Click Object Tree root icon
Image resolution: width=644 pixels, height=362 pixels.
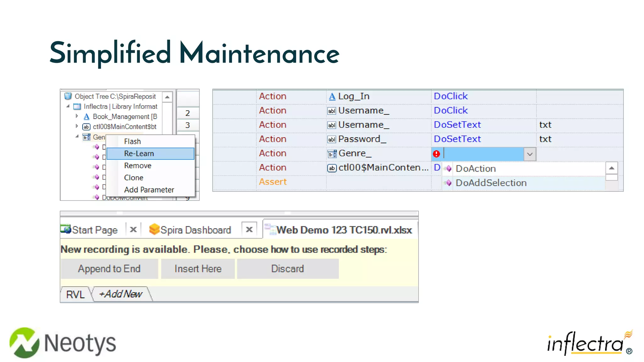(68, 96)
